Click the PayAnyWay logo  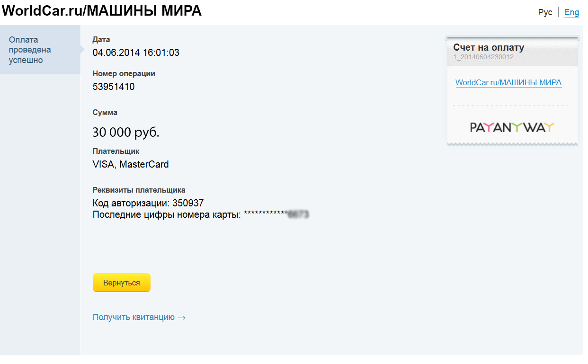pyautogui.click(x=512, y=127)
